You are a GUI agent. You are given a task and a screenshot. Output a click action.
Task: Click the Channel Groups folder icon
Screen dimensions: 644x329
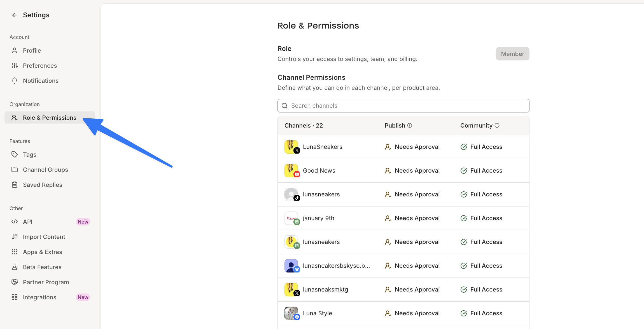pyautogui.click(x=15, y=170)
